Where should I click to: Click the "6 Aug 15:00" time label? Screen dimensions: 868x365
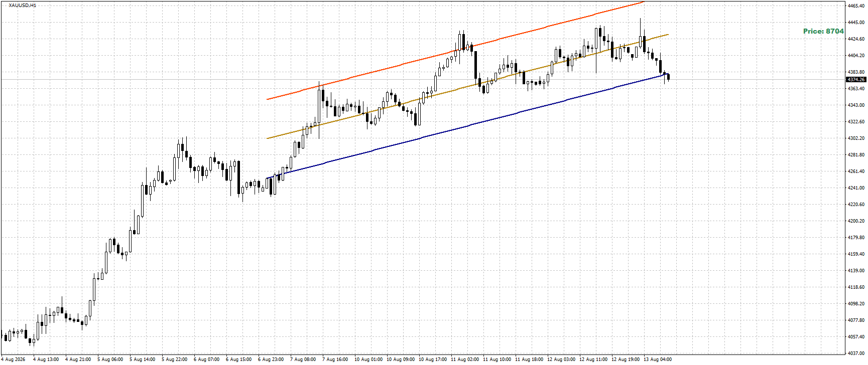(x=238, y=359)
